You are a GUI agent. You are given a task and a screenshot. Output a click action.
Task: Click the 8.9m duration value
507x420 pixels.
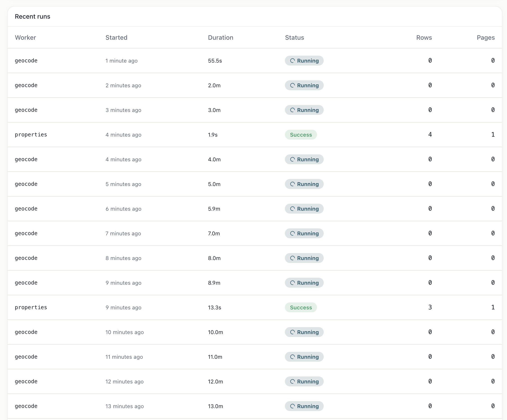(214, 283)
